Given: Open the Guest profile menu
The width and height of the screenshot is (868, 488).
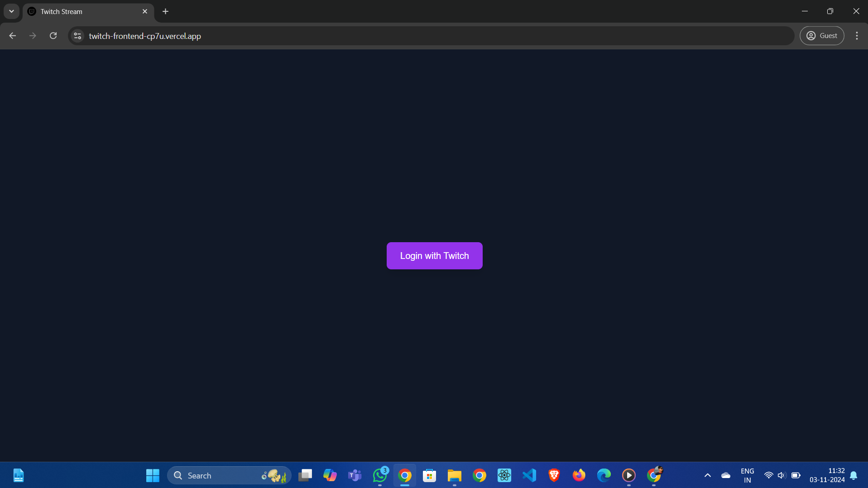Looking at the screenshot, I should point(822,36).
